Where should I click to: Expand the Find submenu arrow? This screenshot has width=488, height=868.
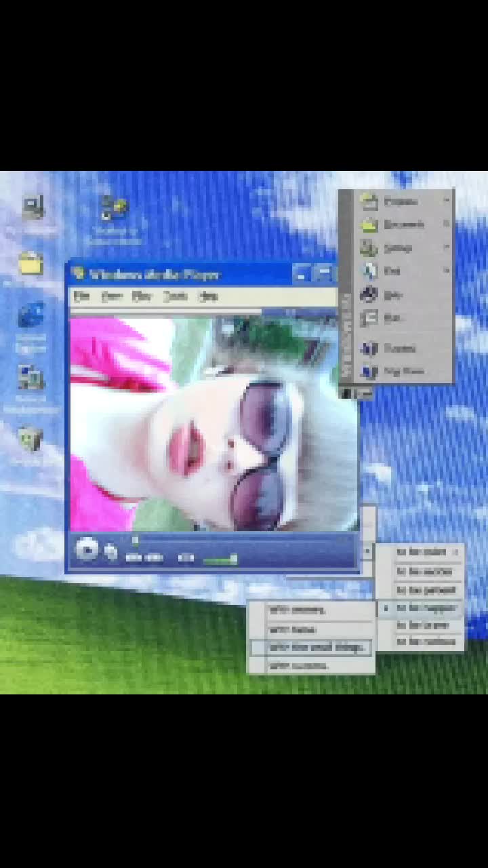[x=447, y=271]
